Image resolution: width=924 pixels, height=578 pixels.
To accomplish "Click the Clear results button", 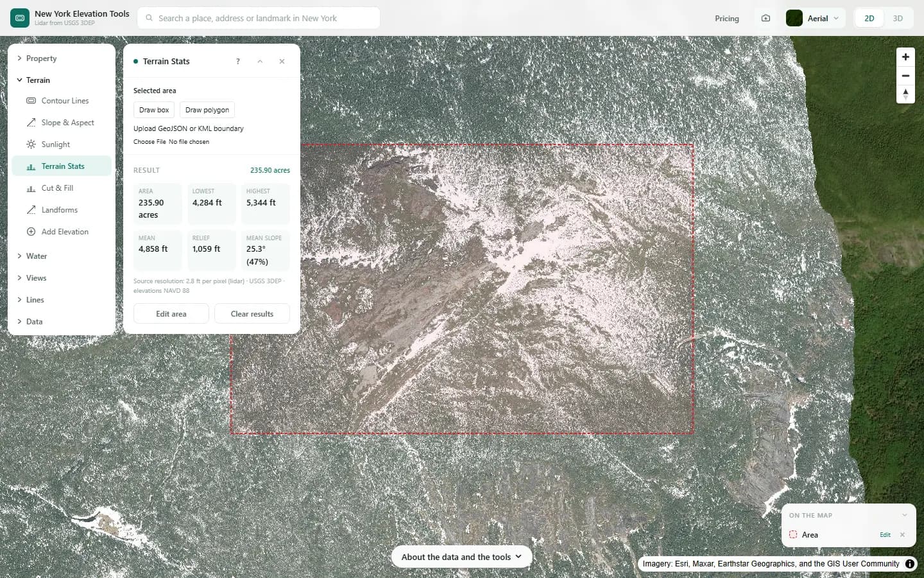I will coord(252,314).
